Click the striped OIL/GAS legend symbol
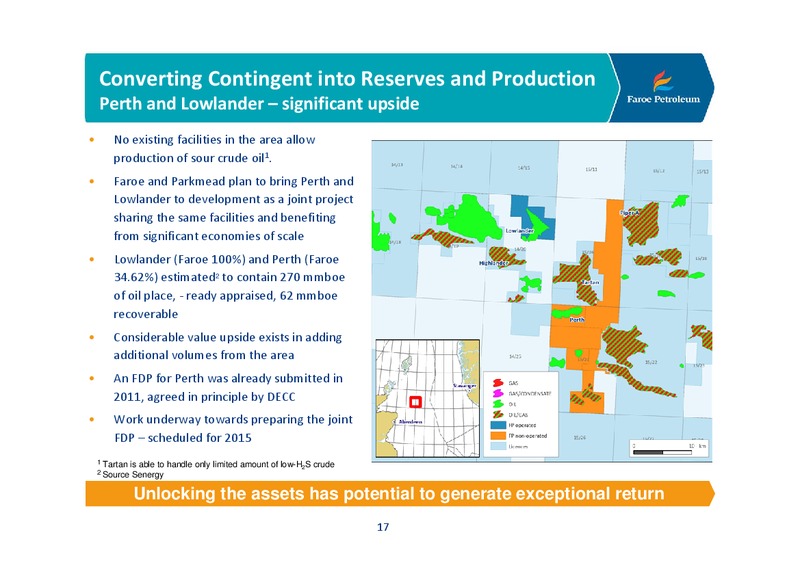 coord(497,414)
